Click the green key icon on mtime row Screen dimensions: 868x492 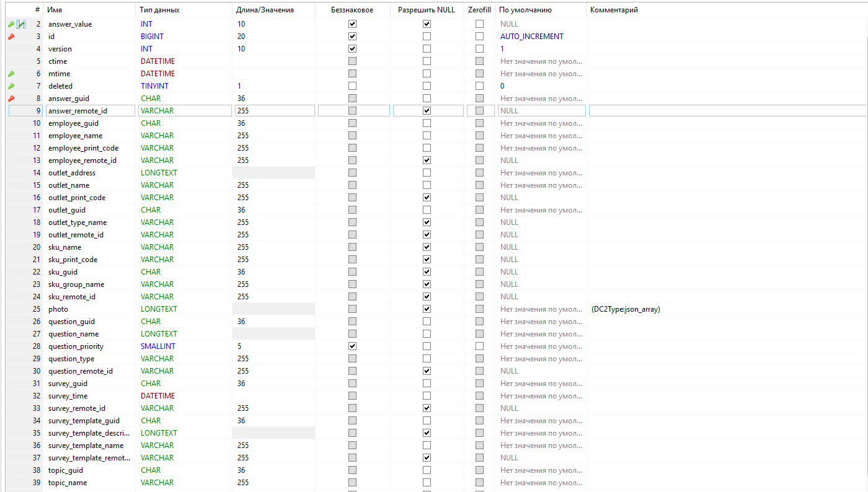point(11,74)
